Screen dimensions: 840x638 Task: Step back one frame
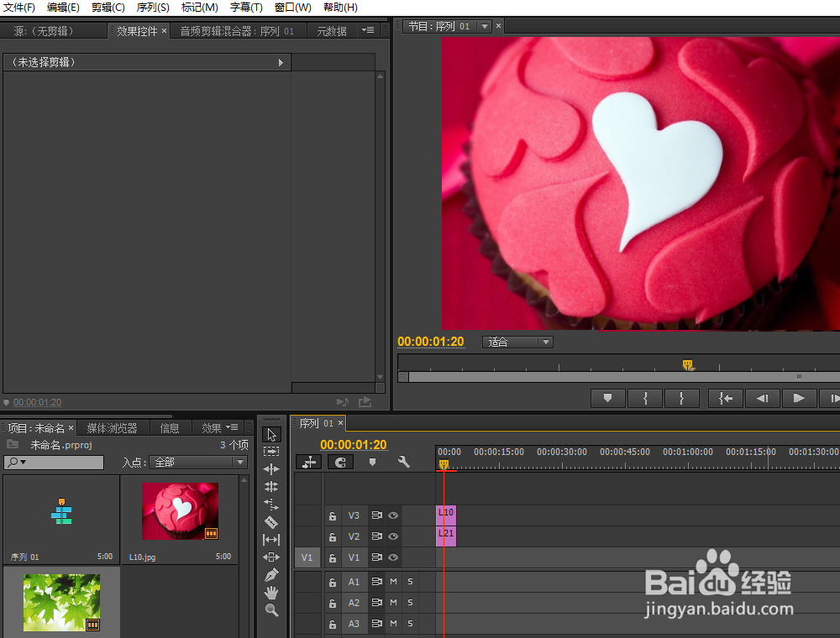(x=763, y=398)
